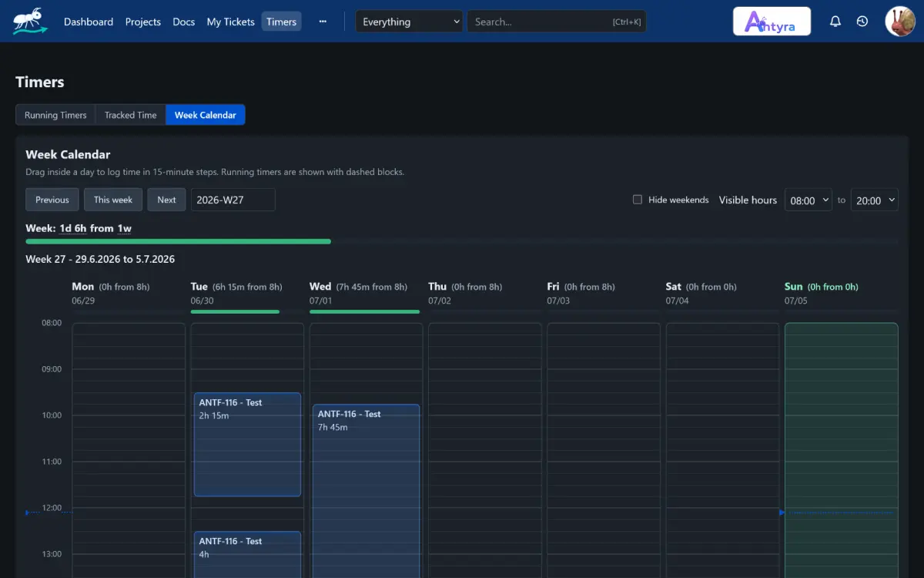This screenshot has height=578, width=924.
Task: Click the Week 1d 6h from 1w summary
Action: [x=79, y=228]
